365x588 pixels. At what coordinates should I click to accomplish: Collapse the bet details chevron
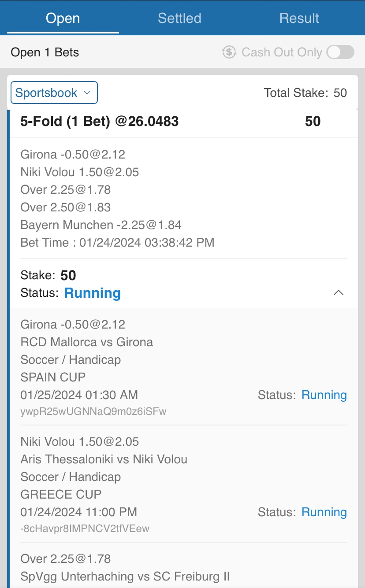tap(338, 293)
